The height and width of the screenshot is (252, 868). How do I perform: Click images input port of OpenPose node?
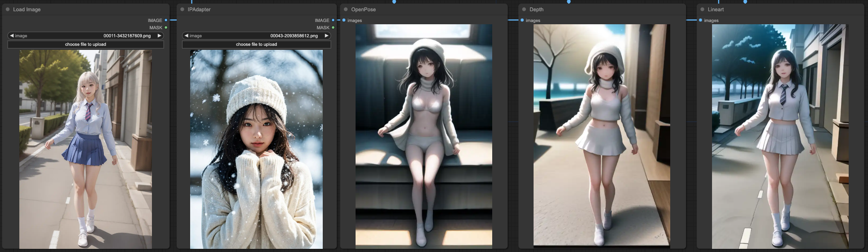click(x=344, y=20)
